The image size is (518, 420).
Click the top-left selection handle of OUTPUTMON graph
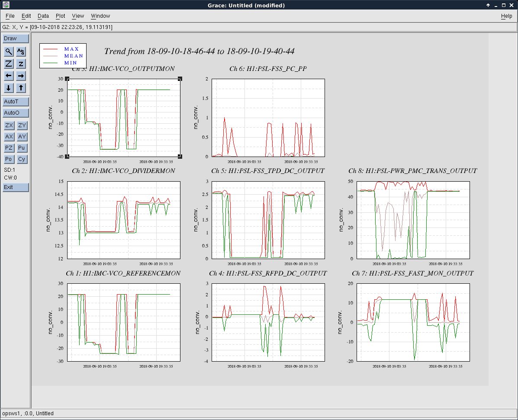point(67,79)
